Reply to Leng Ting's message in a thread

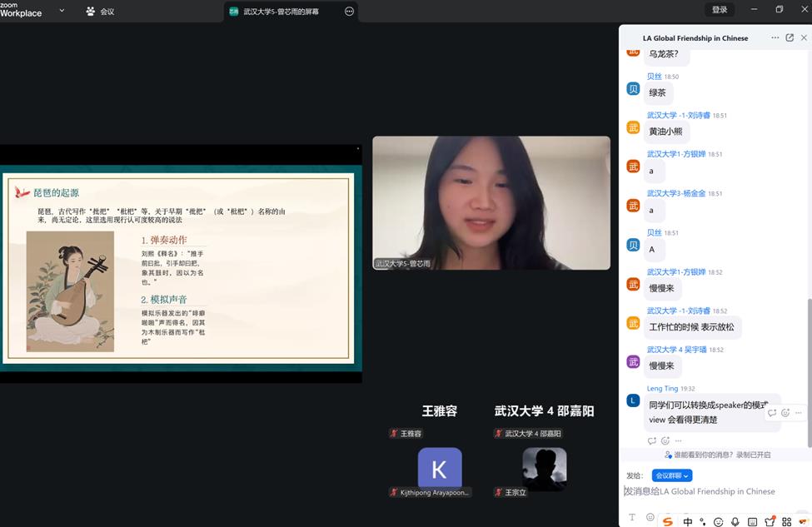click(772, 413)
